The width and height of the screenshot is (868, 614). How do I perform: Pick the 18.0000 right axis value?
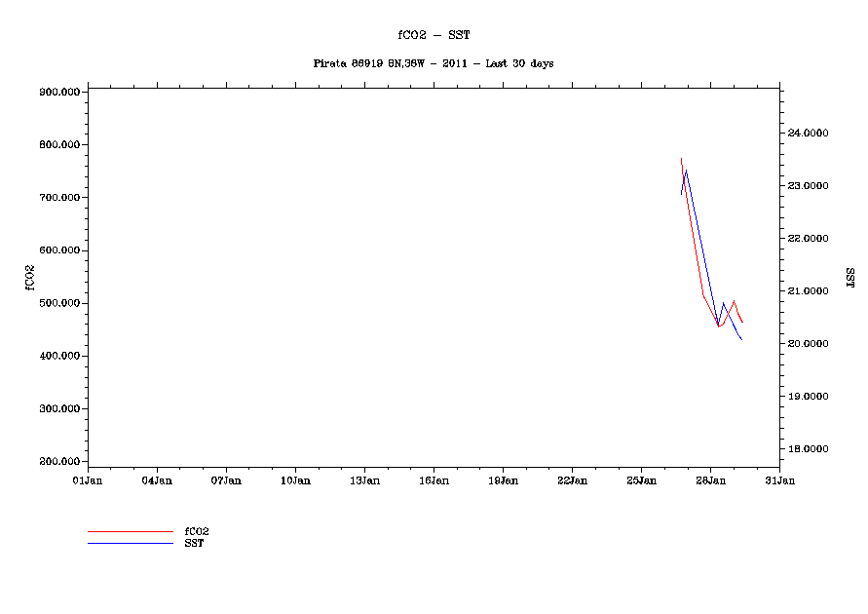point(808,449)
